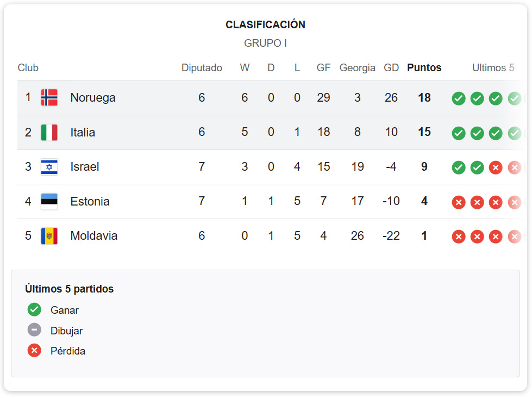Click the Italia team name link
532x398 pixels.
tap(84, 132)
